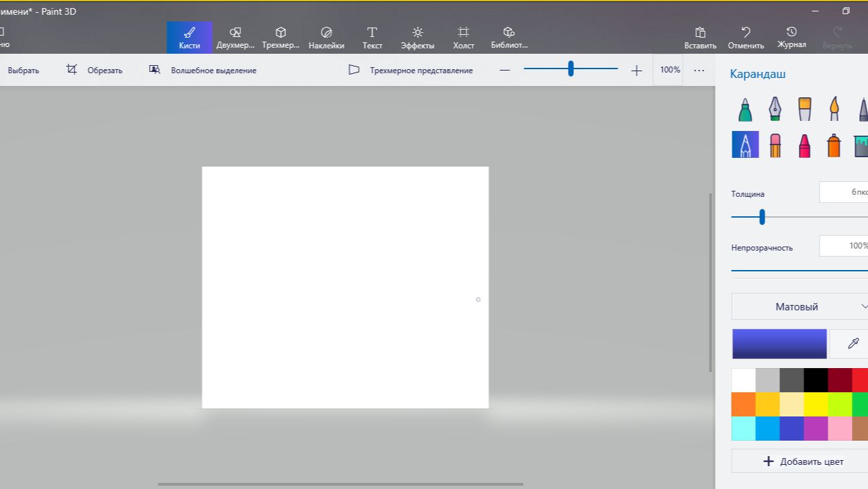Pick the pink color swatch
Viewport: 868px width, 489px height.
point(840,429)
